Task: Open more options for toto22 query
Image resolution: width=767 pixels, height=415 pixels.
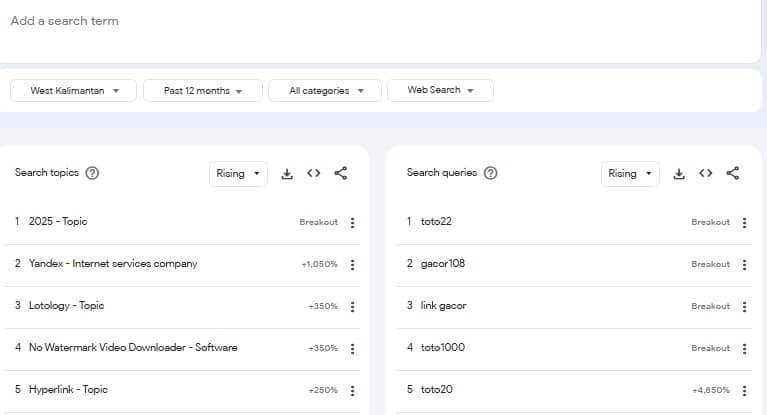Action: 744,223
